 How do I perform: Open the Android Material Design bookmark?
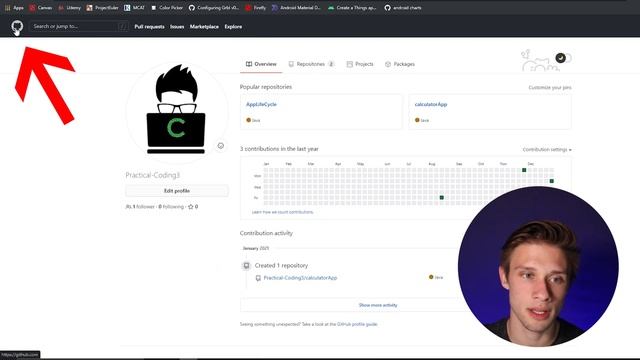[296, 8]
